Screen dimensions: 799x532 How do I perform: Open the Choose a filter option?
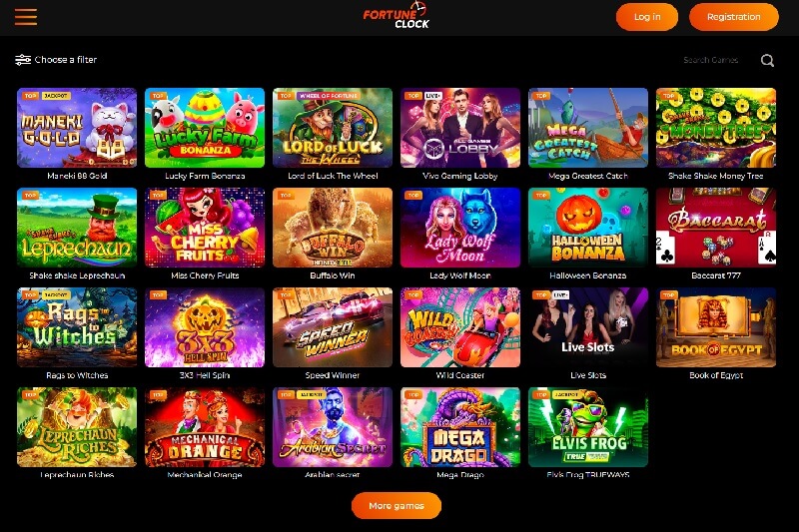(56, 60)
